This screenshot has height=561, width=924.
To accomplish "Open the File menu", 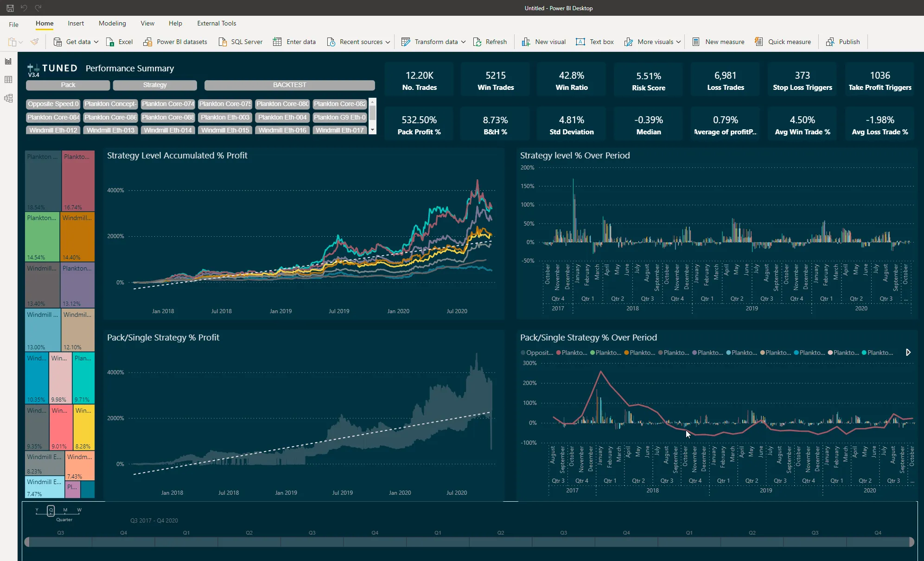I will click(x=14, y=24).
